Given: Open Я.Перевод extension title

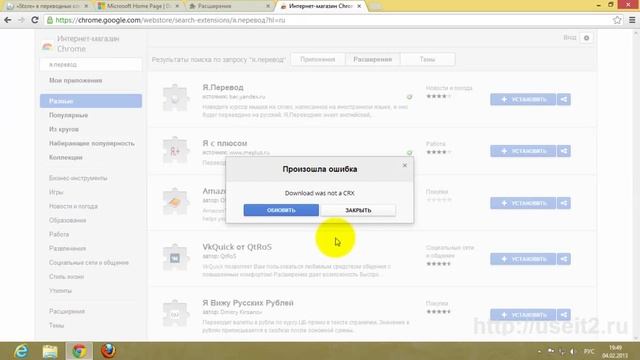Looking at the screenshot, I should coord(222,87).
